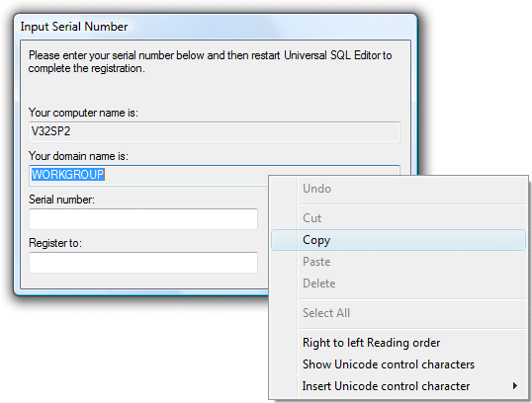The height and width of the screenshot is (403, 532).
Task: Click the Input Serial Number title bar
Action: click(216, 27)
